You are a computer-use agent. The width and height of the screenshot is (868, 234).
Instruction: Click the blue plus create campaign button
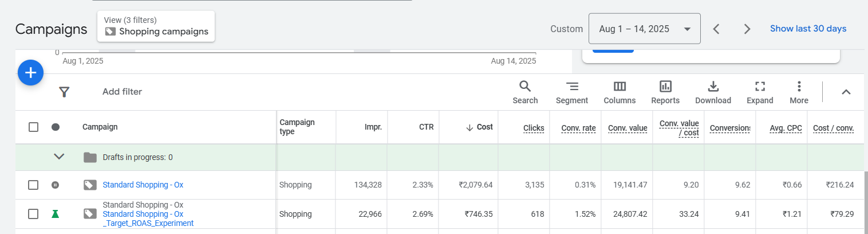pos(31,73)
